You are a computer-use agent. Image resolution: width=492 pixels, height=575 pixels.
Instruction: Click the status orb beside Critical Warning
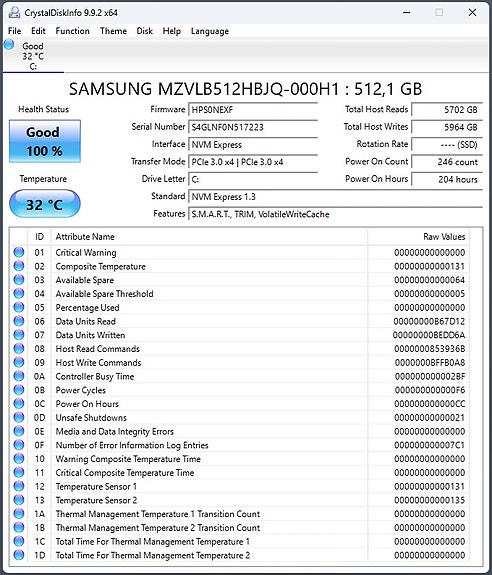click(x=19, y=252)
